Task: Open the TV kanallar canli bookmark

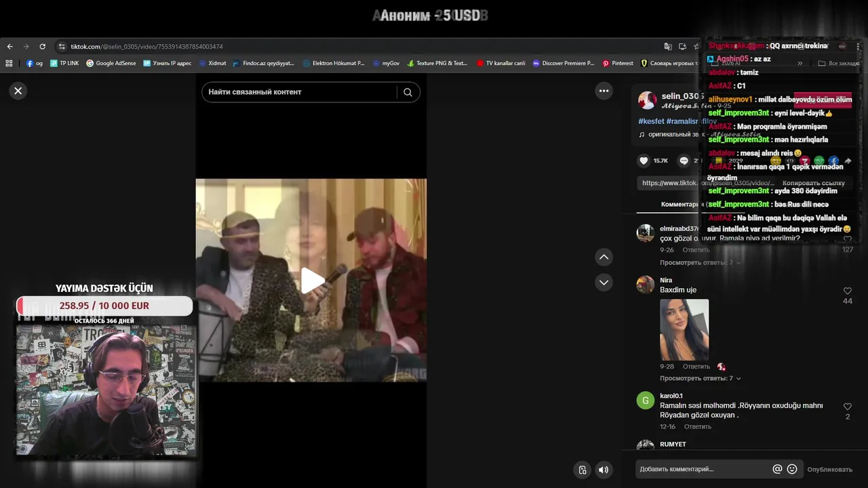Action: click(x=501, y=63)
